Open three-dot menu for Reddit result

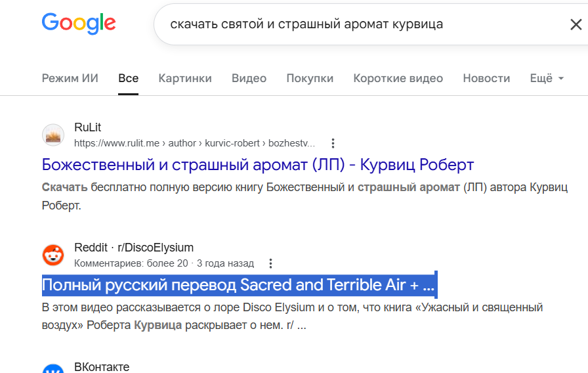(x=270, y=263)
